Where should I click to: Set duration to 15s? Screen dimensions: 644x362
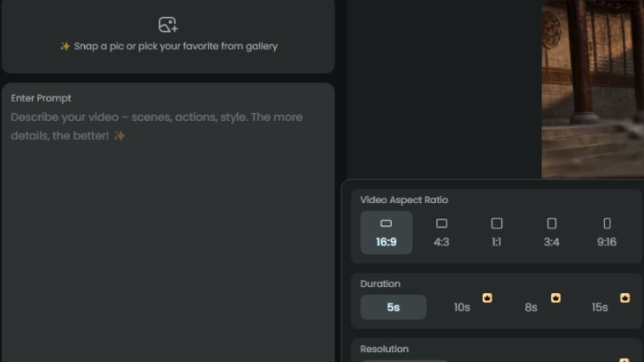[x=600, y=307]
